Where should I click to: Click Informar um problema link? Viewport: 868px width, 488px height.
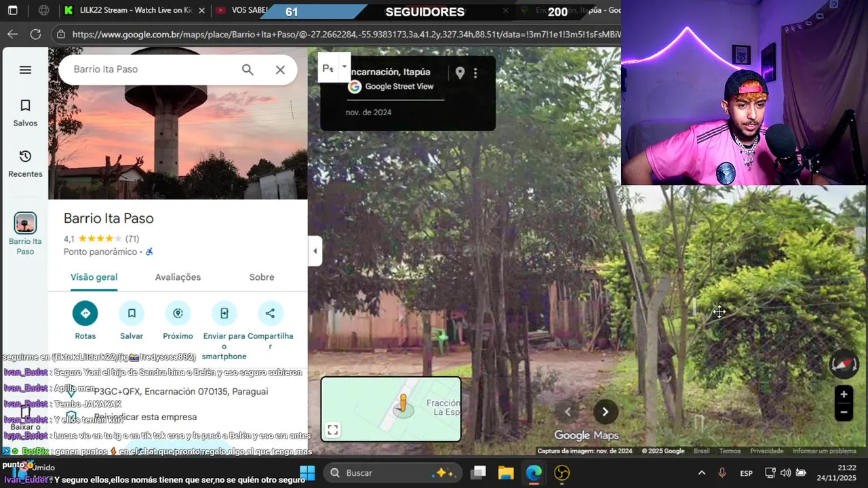point(824,451)
